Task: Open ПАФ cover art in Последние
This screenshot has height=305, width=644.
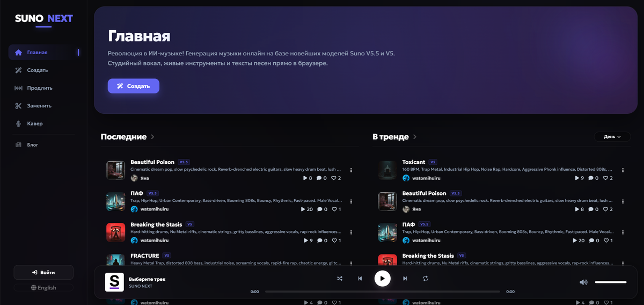Action: [115, 201]
